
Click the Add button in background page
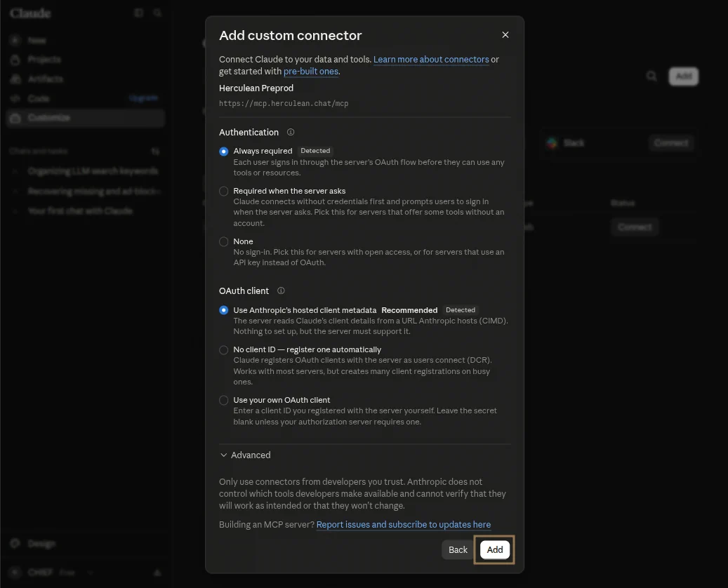tap(684, 76)
